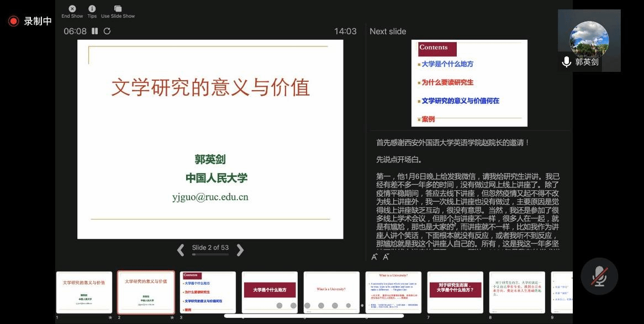This screenshot has height=324, width=644.
Task: Click the 郭英剑 participant video tile
Action: tap(589, 40)
